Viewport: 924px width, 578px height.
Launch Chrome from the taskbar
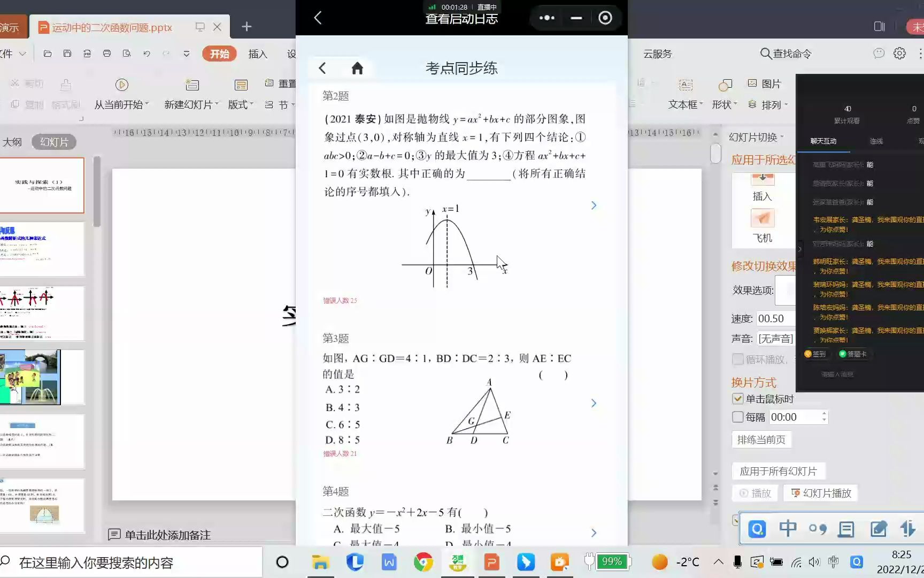tap(423, 562)
